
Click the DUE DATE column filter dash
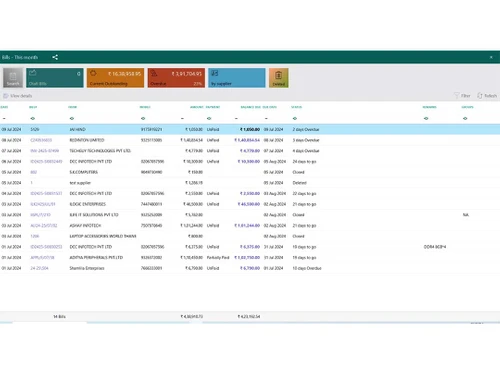click(x=266, y=118)
